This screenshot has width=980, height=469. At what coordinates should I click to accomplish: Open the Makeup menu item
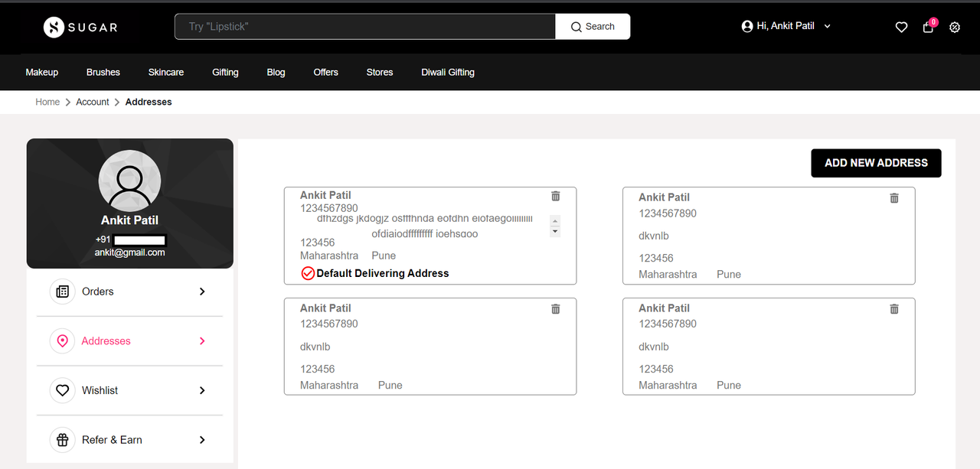click(x=41, y=72)
